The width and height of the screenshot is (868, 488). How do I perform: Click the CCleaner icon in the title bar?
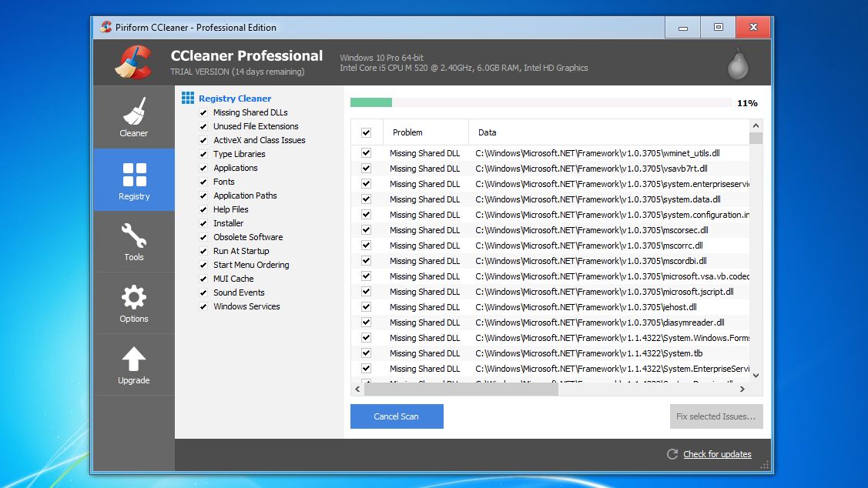point(107,27)
